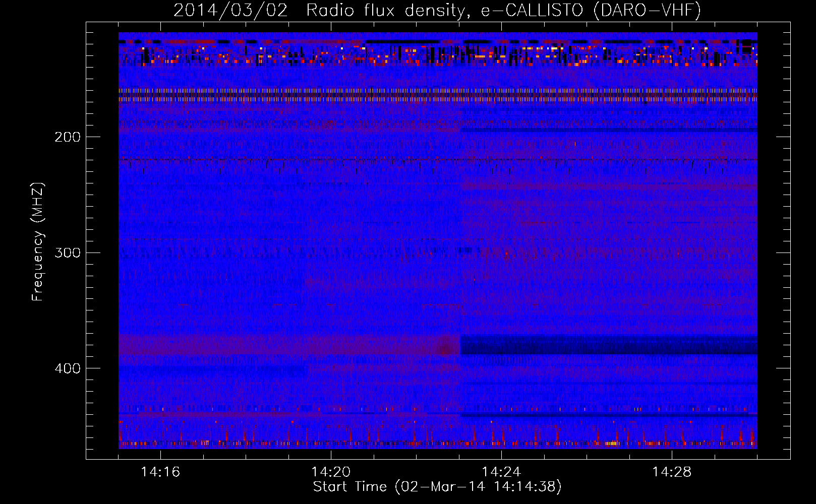Click the 'Frequency (MHZ)' axis title

(x=38, y=242)
